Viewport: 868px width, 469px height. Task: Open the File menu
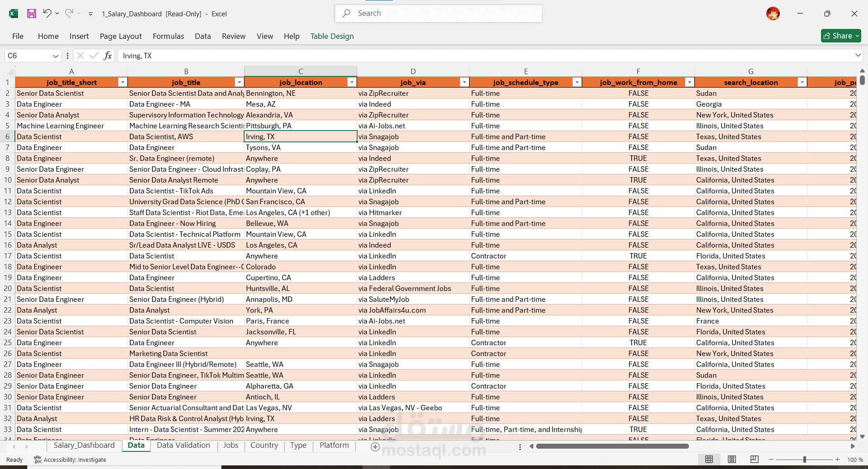(x=18, y=36)
